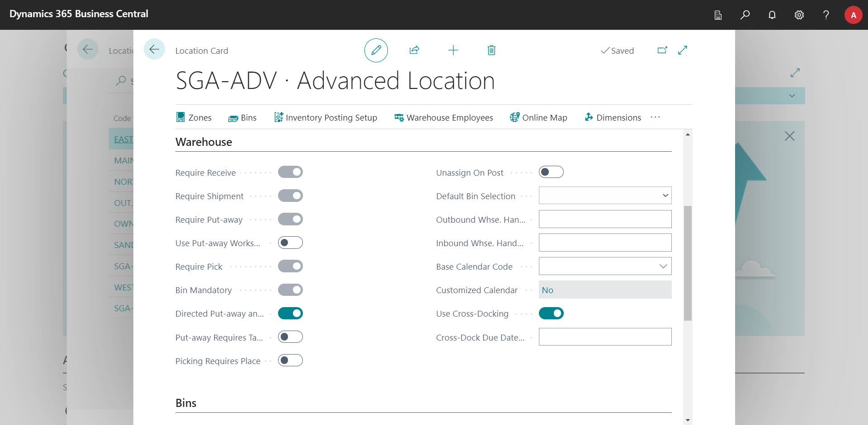Enable Put-away Requires Take switch
Image resolution: width=868 pixels, height=425 pixels.
pos(290,336)
